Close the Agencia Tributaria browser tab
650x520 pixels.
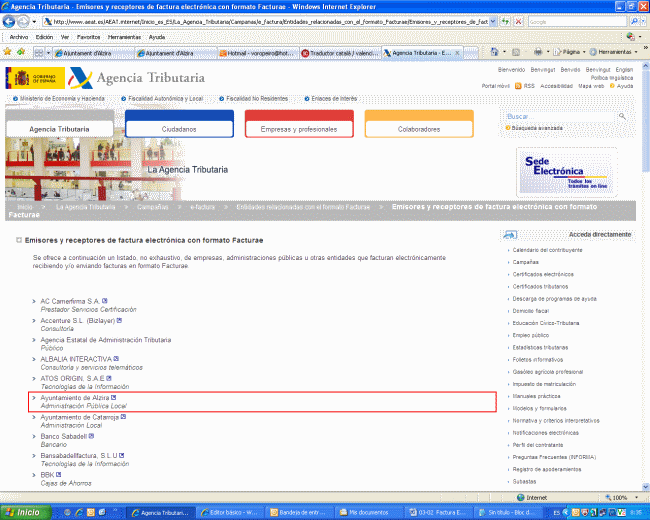coord(457,53)
